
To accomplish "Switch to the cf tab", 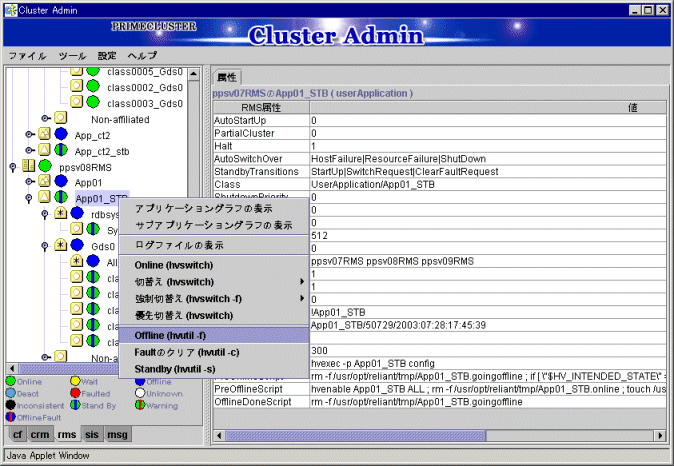I will [17, 435].
